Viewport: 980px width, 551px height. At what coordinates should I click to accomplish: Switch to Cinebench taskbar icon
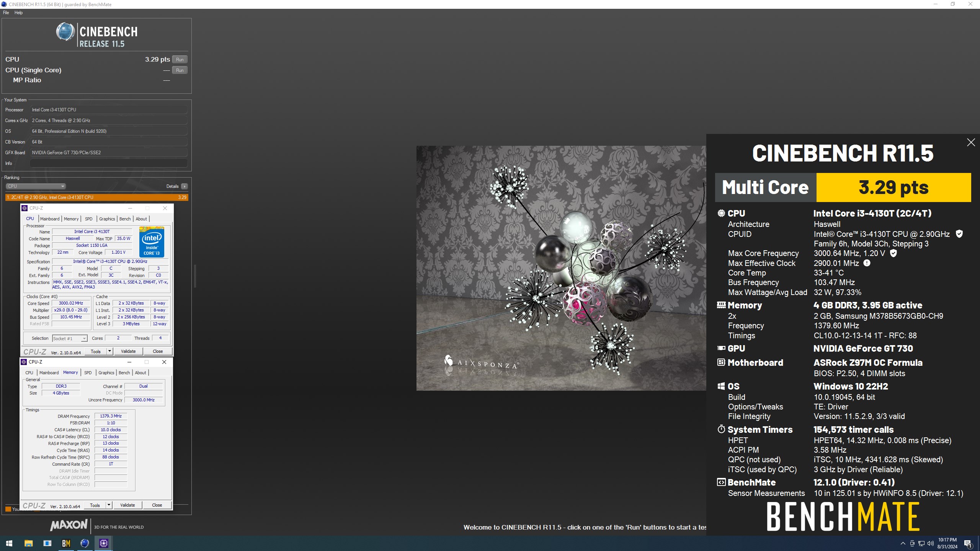(85, 543)
